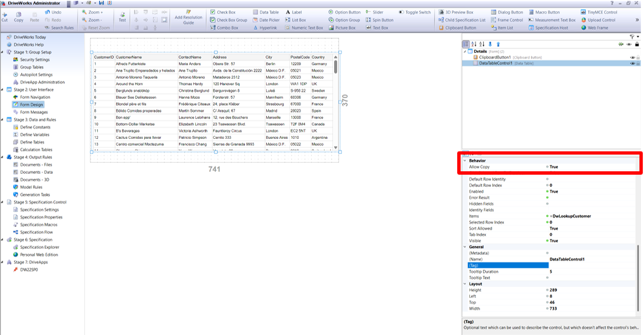This screenshot has height=335, width=644.
Task: Insert a Picture Box control
Action: point(342,28)
